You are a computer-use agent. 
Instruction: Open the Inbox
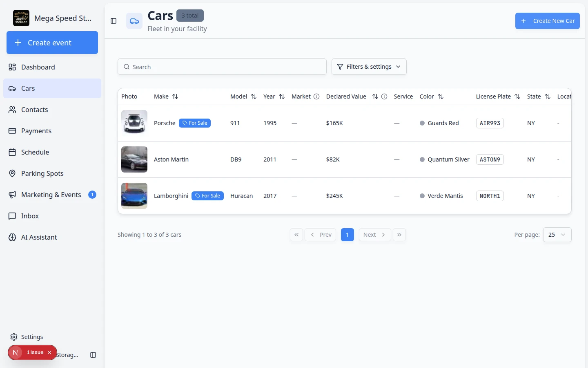(52, 216)
